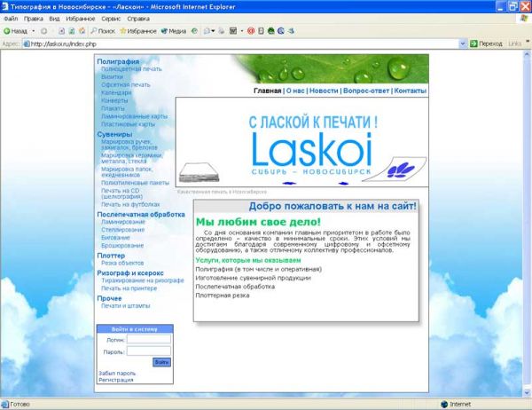Click the Laskoi logo banner

point(302,142)
